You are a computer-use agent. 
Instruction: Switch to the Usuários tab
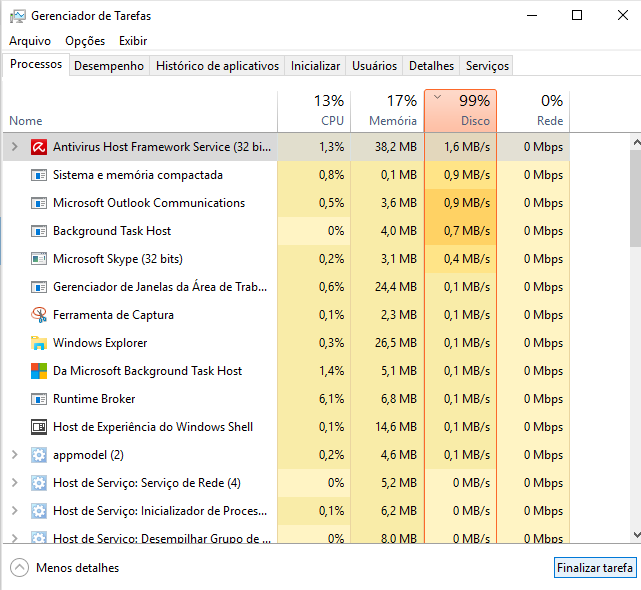[x=374, y=66]
